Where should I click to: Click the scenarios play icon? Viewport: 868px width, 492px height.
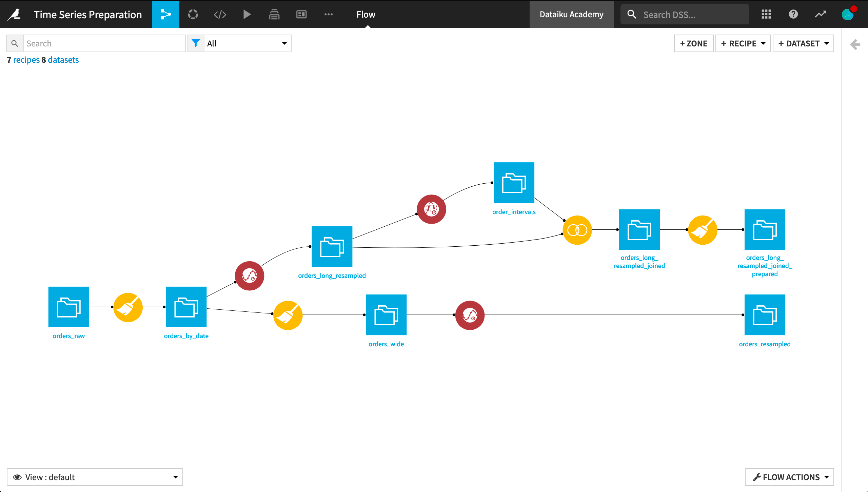point(247,14)
